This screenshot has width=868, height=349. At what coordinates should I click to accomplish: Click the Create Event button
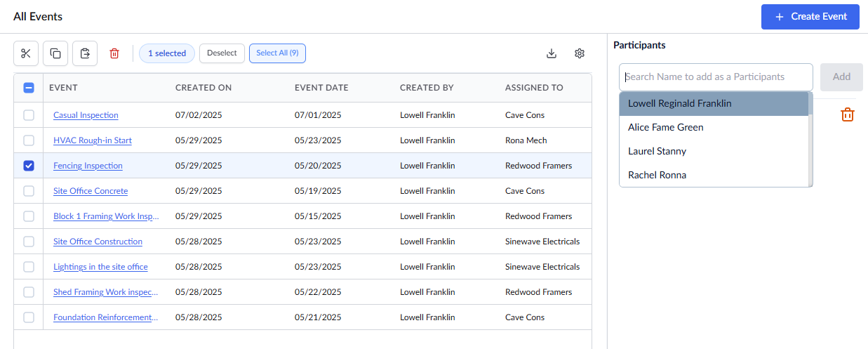[x=810, y=17]
